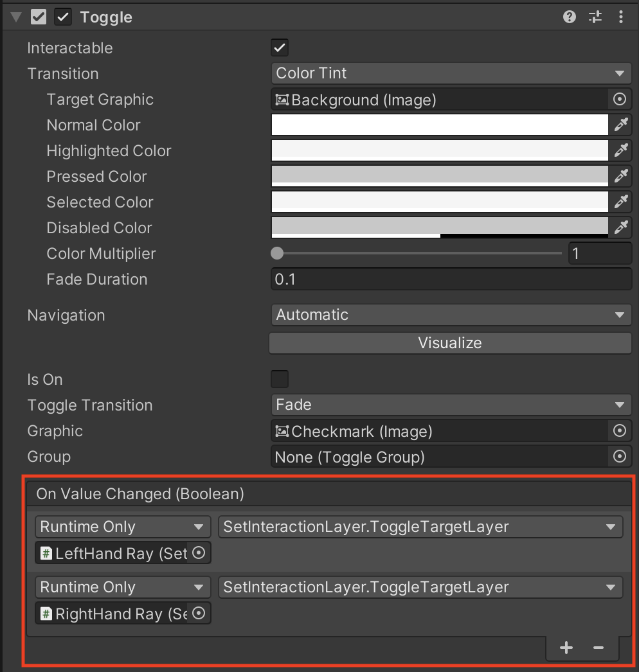
Task: Open Toggle component help reference
Action: tap(569, 17)
